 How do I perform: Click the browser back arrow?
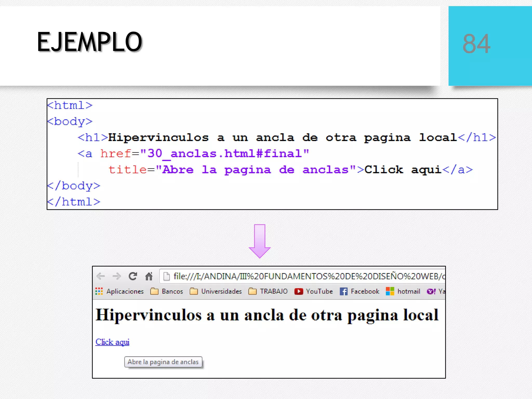[101, 276]
